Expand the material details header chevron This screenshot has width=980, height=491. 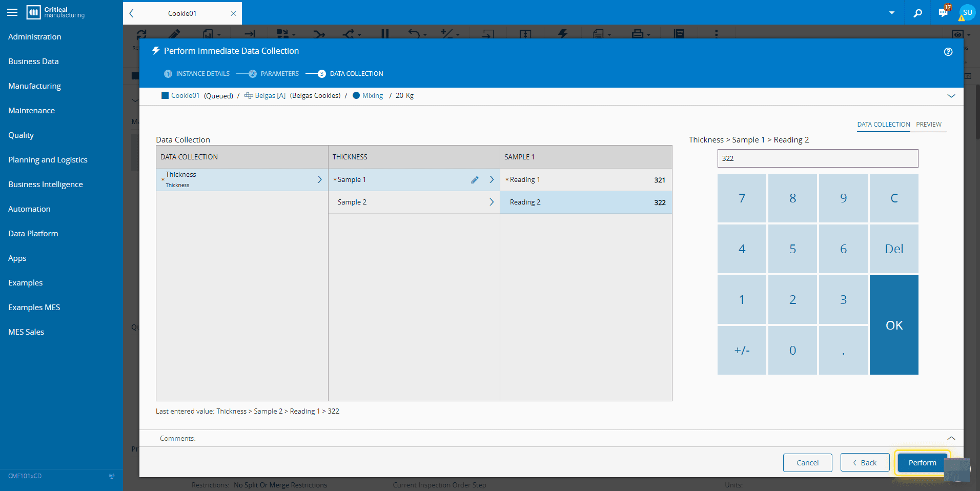[951, 96]
